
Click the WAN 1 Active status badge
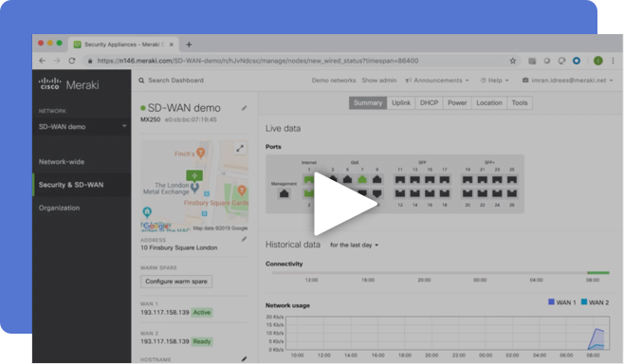click(x=202, y=312)
